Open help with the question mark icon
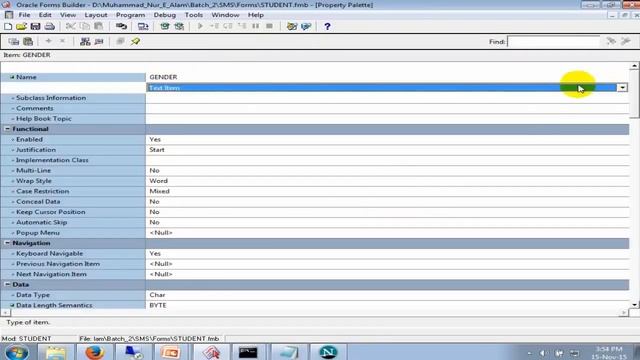 [327, 27]
